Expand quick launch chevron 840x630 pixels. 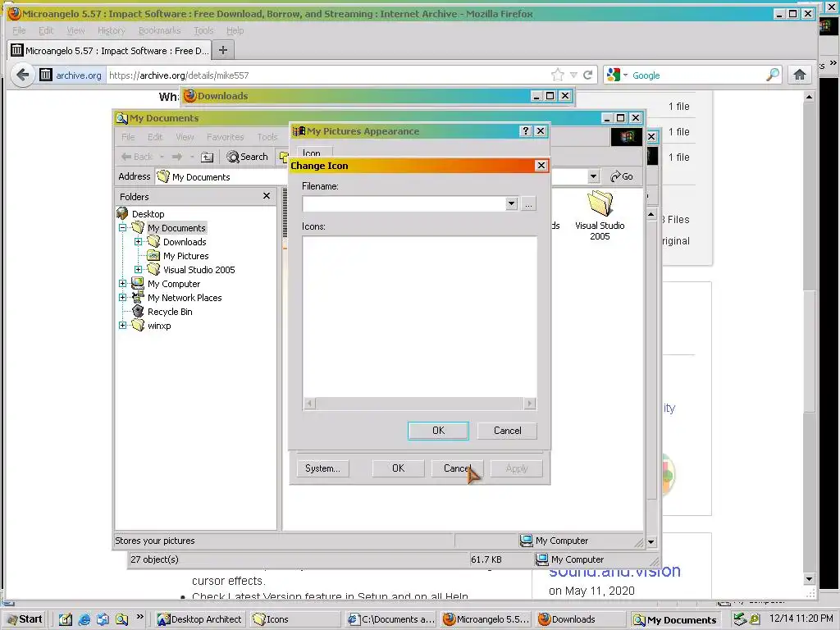[x=139, y=617]
